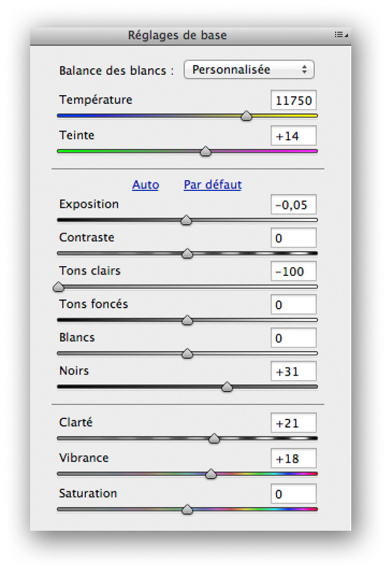Click the Température slider handle
The width and height of the screenshot is (392, 577).
[x=246, y=116]
